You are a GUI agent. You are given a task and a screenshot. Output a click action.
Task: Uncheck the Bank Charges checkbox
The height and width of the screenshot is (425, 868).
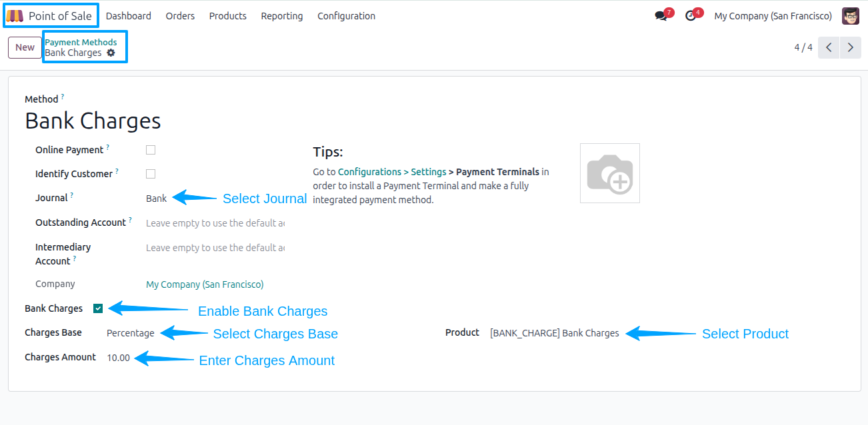click(x=98, y=308)
